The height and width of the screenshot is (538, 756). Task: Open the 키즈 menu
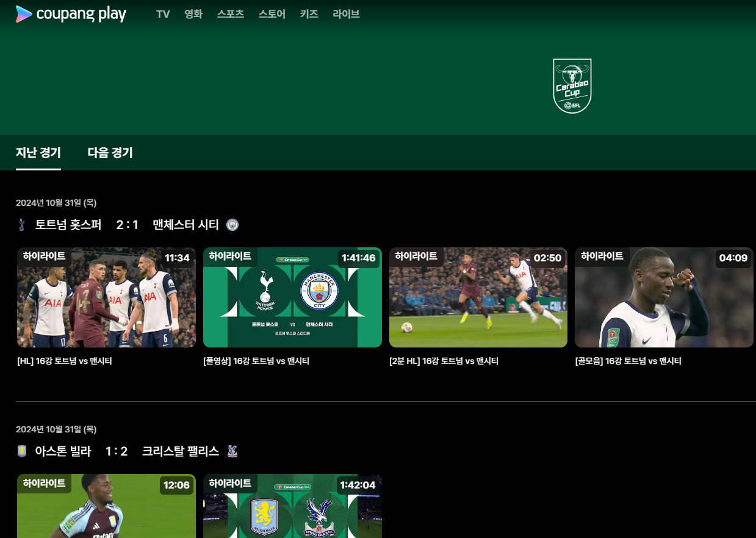tap(309, 14)
